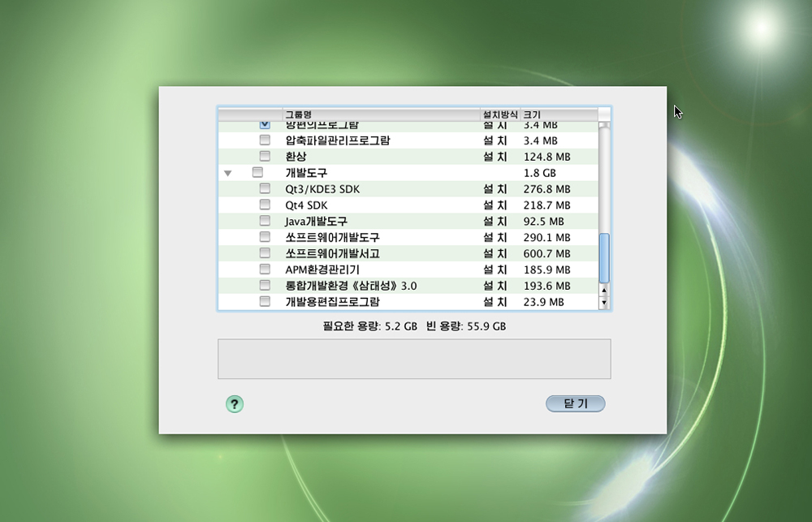Select the 쏘프트웨어개발도구 name
812x522 pixels.
[x=332, y=237]
